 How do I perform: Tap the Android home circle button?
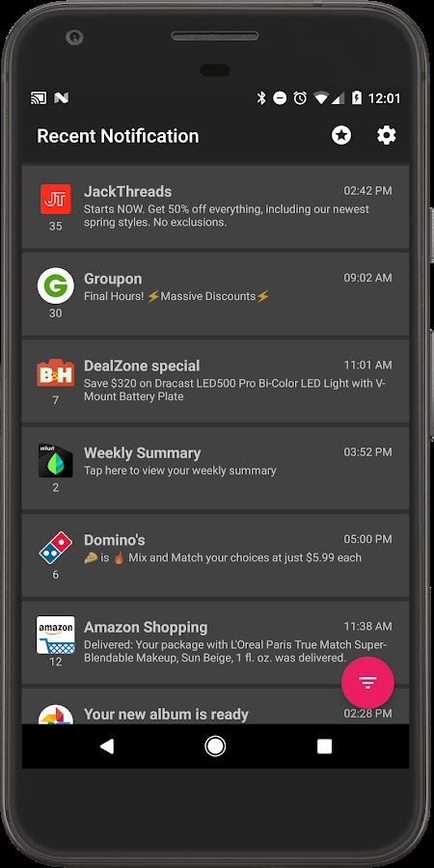click(215, 746)
